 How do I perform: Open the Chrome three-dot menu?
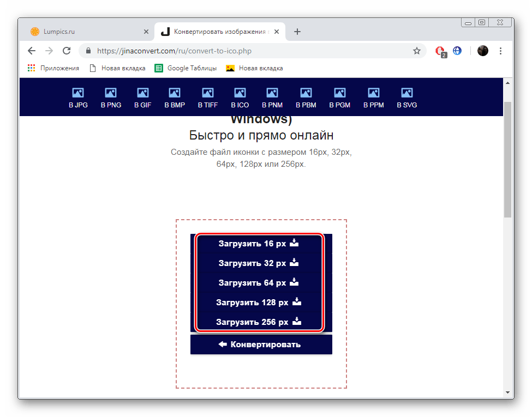point(500,51)
